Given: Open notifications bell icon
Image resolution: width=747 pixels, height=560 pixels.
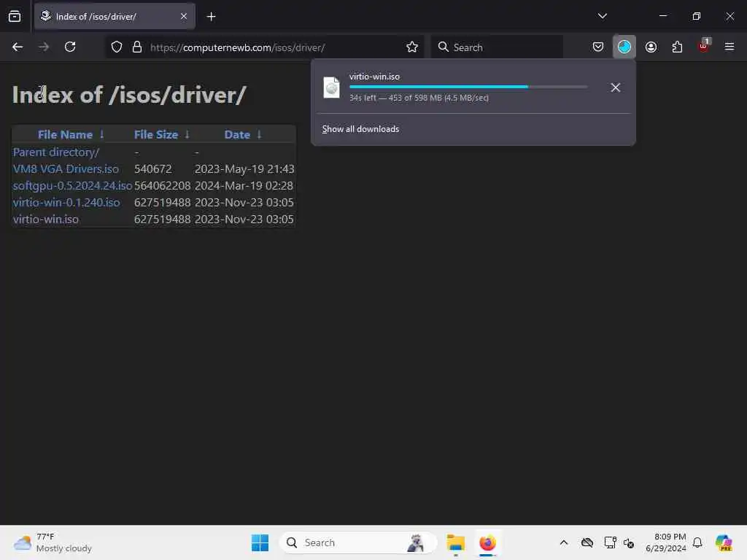Looking at the screenshot, I should click(697, 542).
